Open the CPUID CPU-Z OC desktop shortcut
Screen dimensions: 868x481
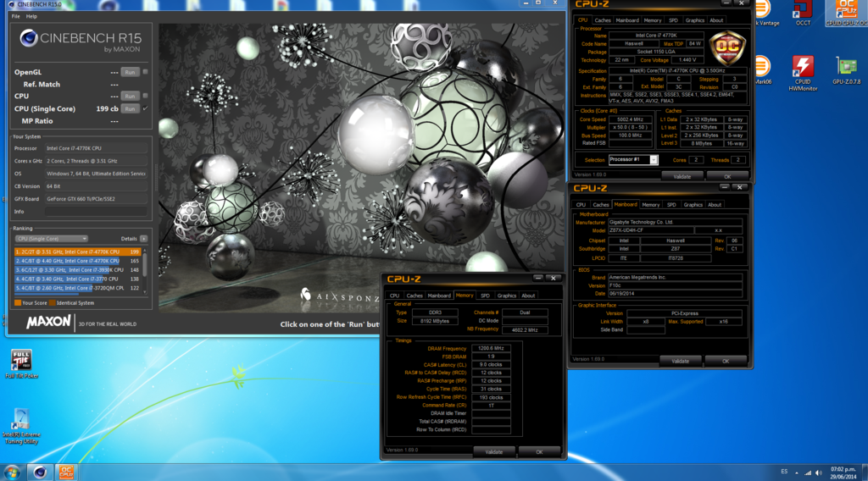click(x=846, y=14)
